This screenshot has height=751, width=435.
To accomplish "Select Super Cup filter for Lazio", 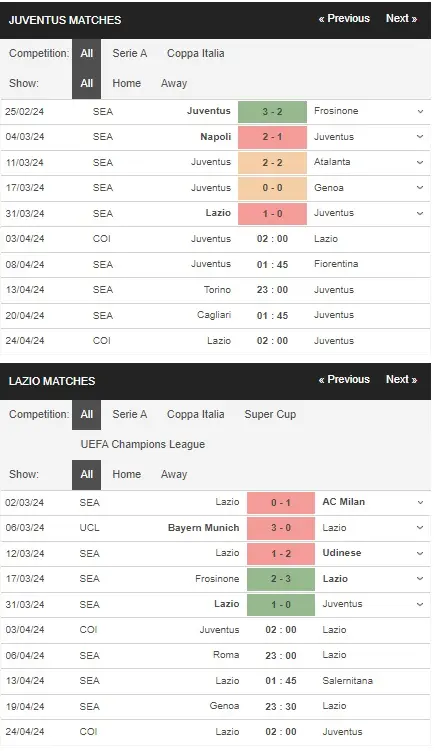I will tap(270, 415).
